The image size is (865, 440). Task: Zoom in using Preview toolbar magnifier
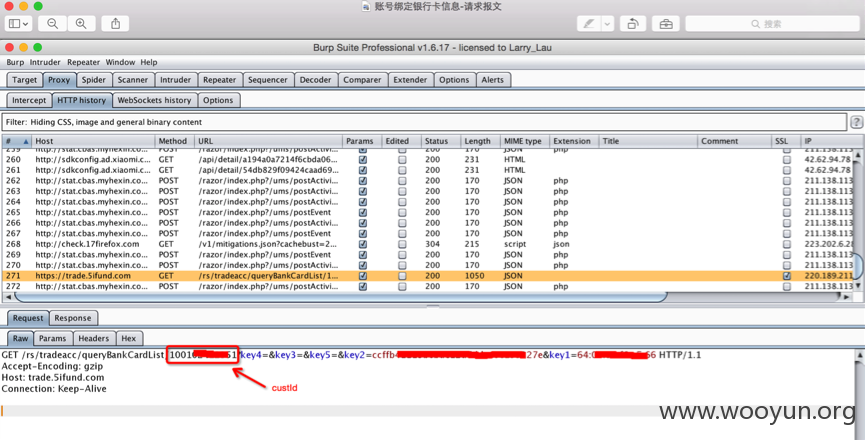point(81,24)
